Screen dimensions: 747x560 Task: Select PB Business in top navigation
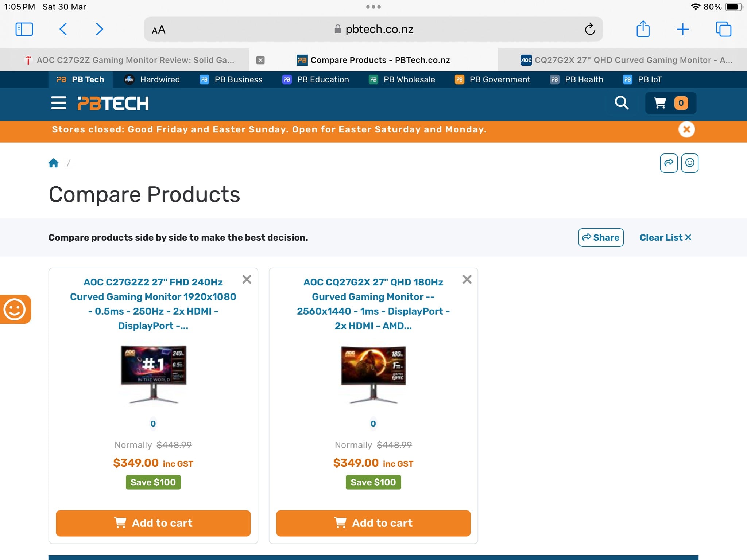pyautogui.click(x=231, y=79)
